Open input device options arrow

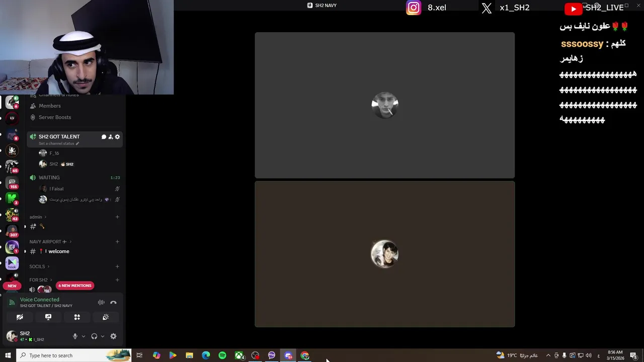[x=83, y=336]
